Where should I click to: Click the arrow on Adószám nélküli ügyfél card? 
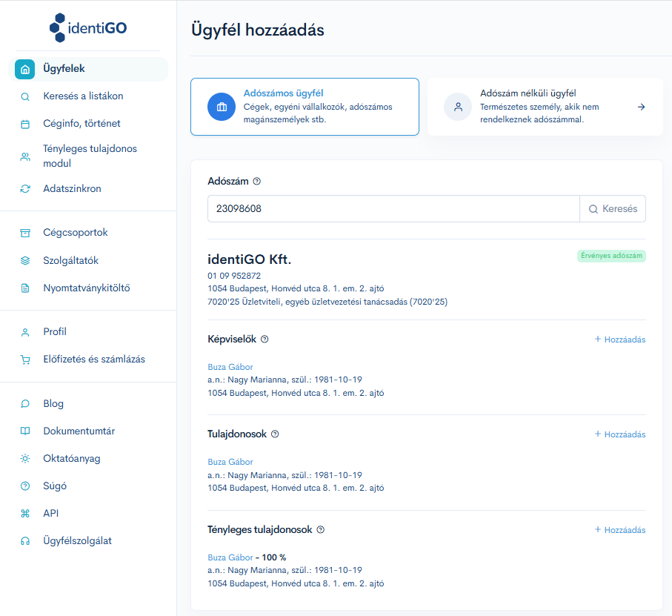coord(641,107)
